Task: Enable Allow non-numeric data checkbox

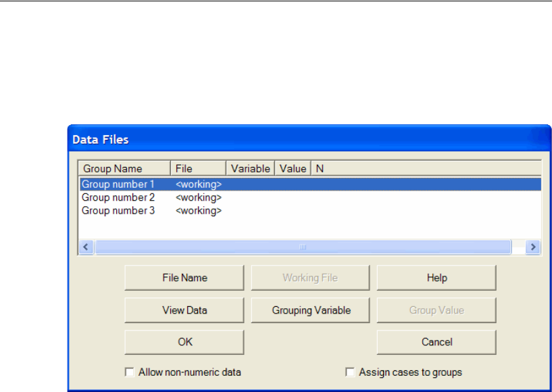Action: pos(130,372)
